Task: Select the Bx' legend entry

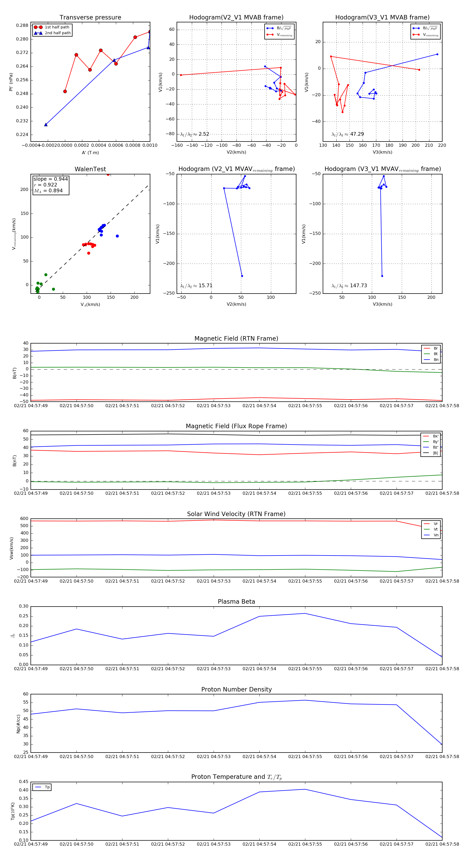Action: coord(431,436)
